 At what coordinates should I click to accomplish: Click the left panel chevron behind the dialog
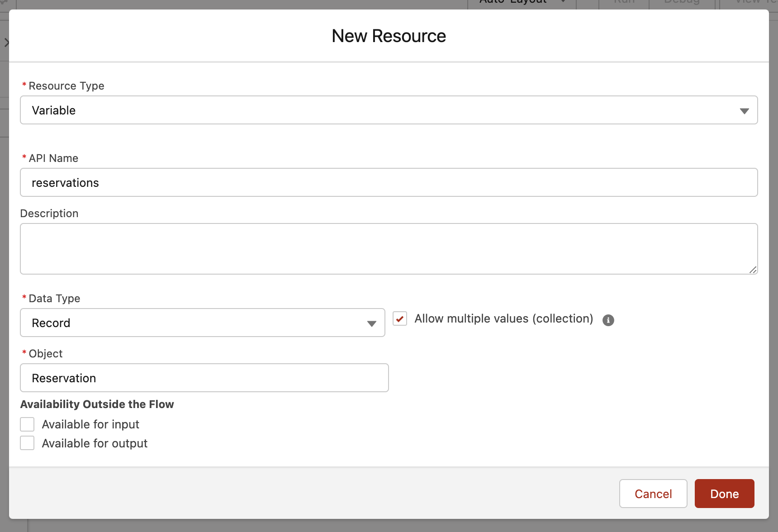[6, 43]
